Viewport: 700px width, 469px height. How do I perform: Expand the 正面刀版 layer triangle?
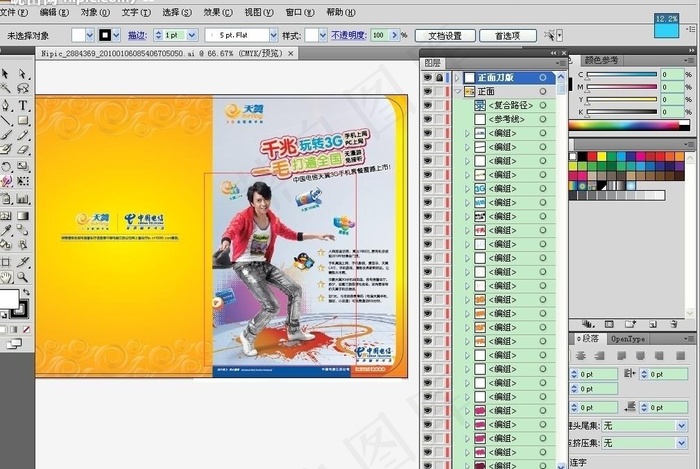point(457,78)
